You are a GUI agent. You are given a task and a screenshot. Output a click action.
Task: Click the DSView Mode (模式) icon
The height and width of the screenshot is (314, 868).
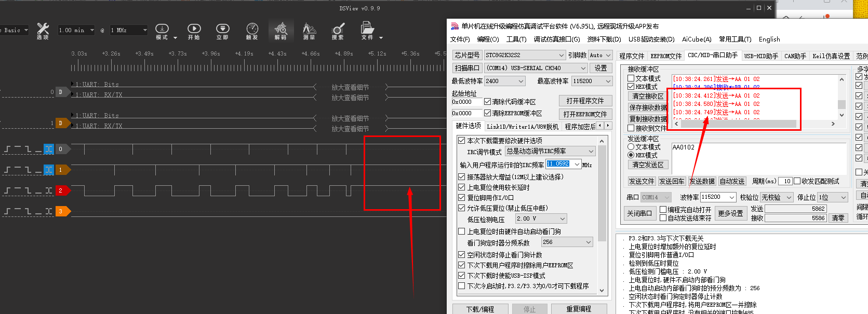[x=162, y=31]
